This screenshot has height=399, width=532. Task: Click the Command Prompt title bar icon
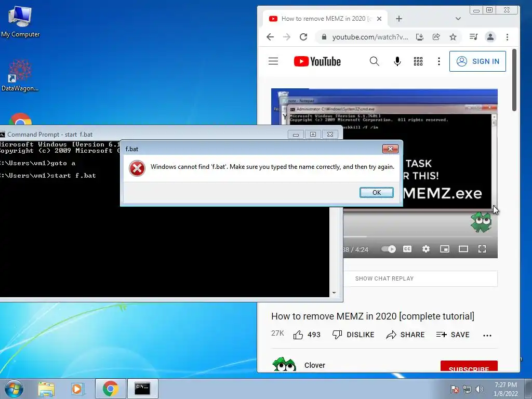coord(2,135)
